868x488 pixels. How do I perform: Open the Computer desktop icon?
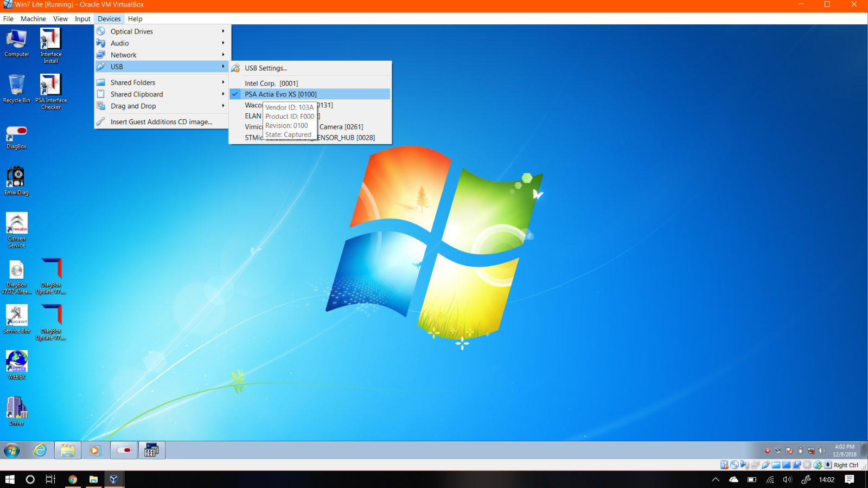tap(17, 43)
